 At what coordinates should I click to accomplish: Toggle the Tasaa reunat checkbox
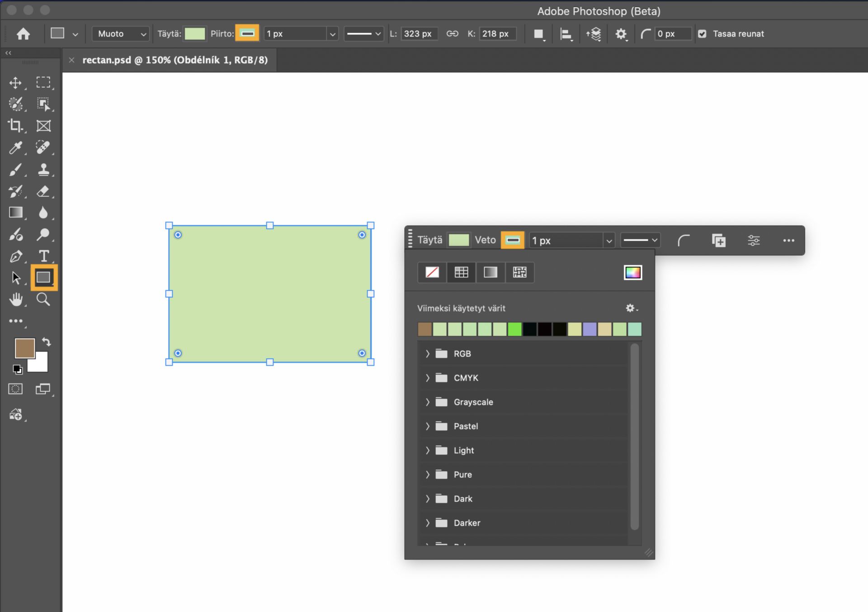[702, 34]
